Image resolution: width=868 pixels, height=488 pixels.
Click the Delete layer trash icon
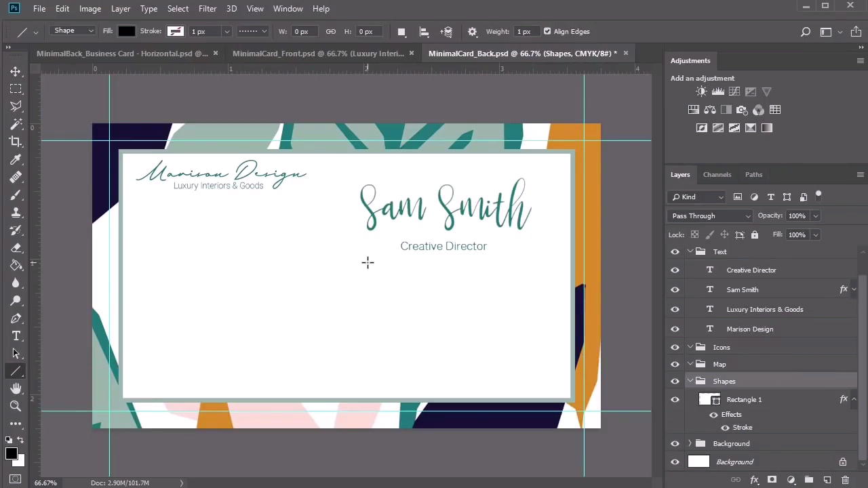pos(845,480)
